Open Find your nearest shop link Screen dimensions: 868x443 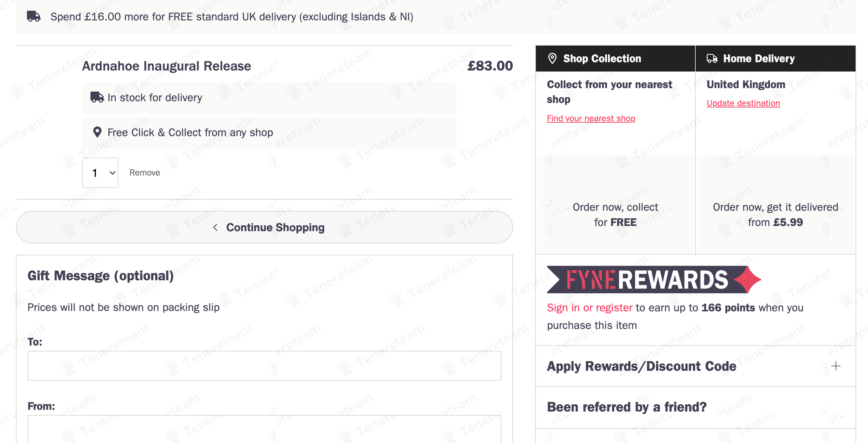coord(591,118)
